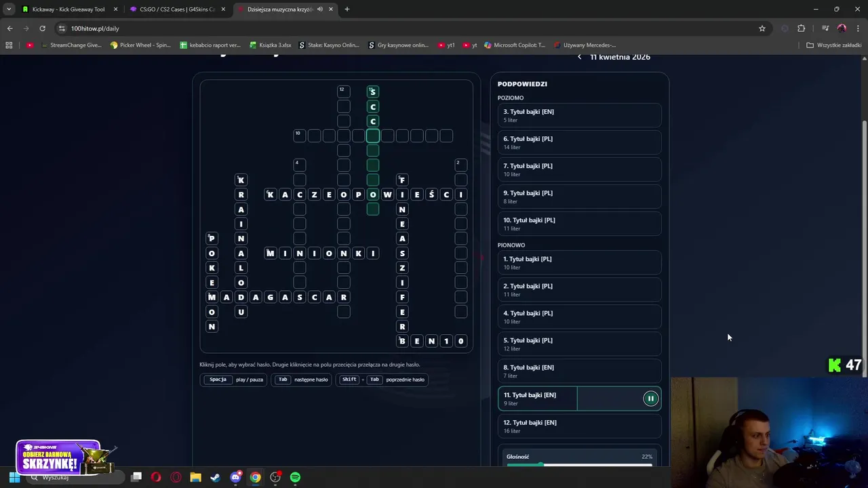Close the Kickaway giveaway tab
Image resolution: width=868 pixels, height=488 pixels.
click(x=115, y=9)
